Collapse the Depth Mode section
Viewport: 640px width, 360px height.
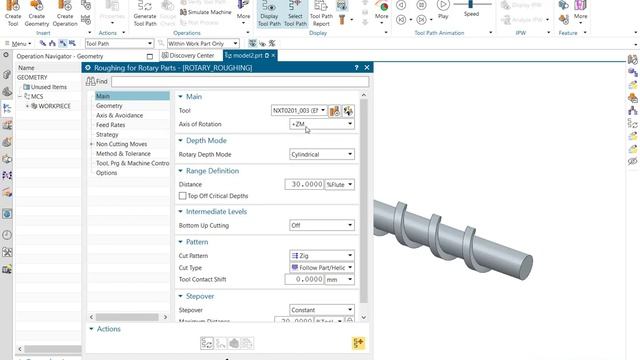(x=180, y=140)
